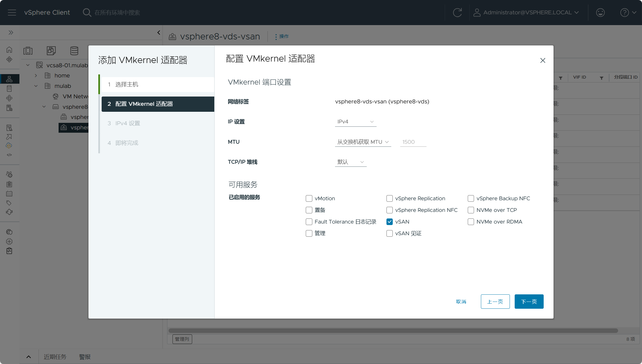Enable the vMotion service checkbox

point(309,198)
